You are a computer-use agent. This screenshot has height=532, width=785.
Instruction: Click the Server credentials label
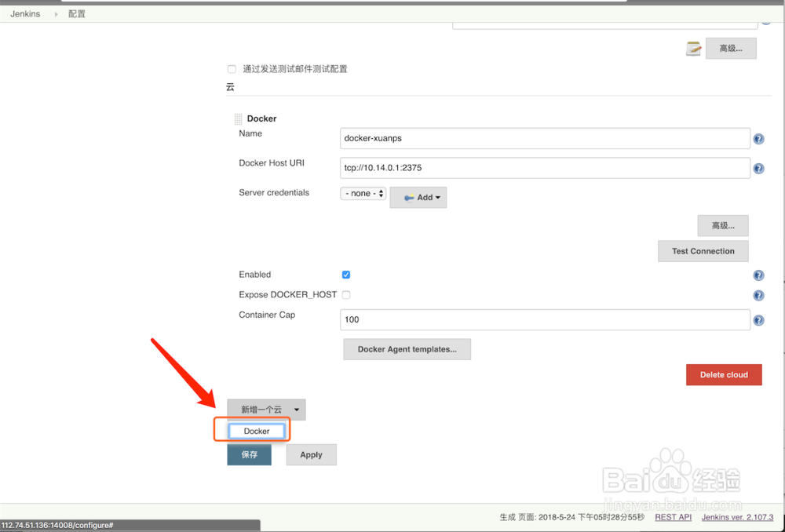pyautogui.click(x=274, y=193)
